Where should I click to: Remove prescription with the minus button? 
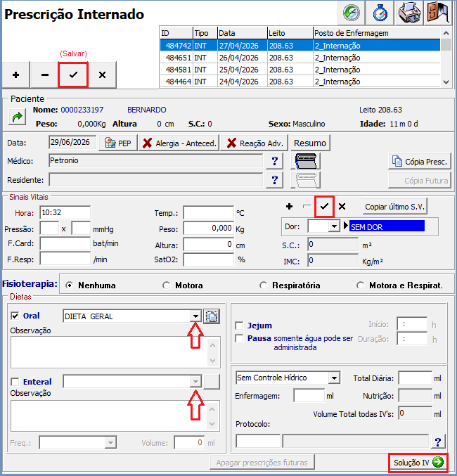[44, 75]
